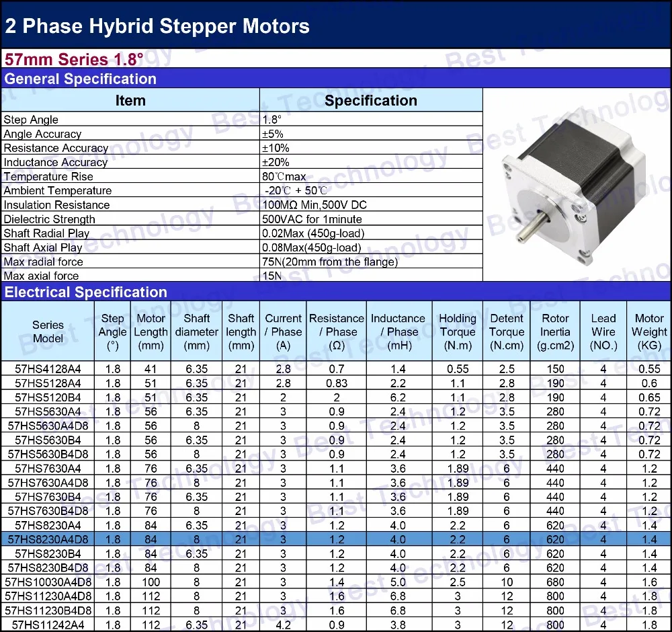Click the 'Current / Phase (A)' column header
Viewport: 672px width, 632px height.
284,331
